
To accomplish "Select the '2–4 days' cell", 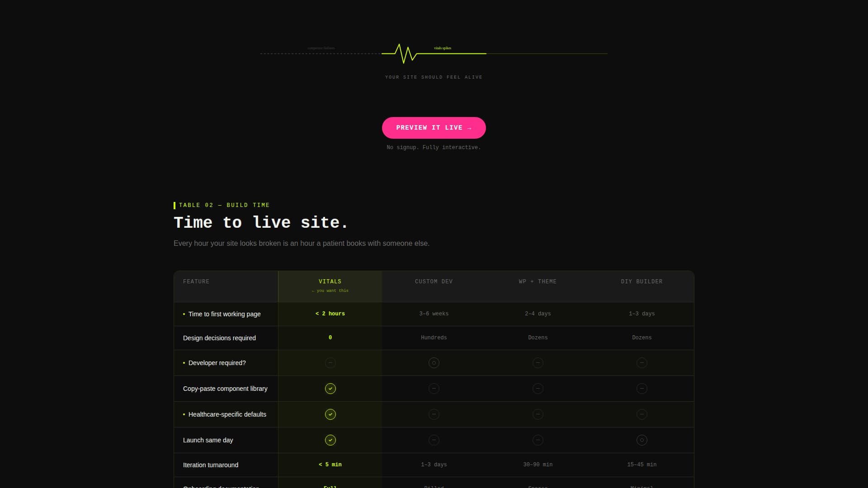I will 538,314.
